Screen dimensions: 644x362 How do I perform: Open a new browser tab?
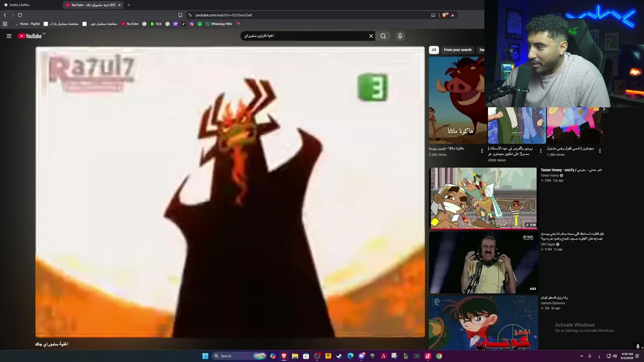(128, 5)
